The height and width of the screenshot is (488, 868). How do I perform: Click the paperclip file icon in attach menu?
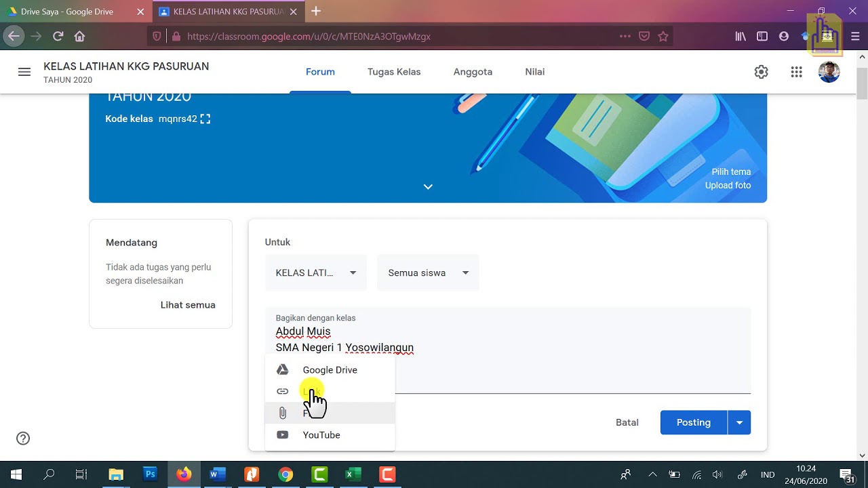point(283,413)
